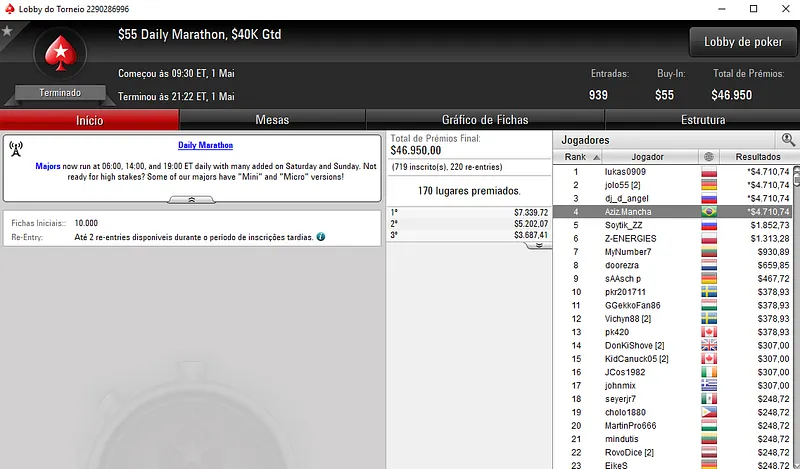800x469 pixels.
Task: Collapse the Daily Marathon news panel
Action: [x=192, y=200]
